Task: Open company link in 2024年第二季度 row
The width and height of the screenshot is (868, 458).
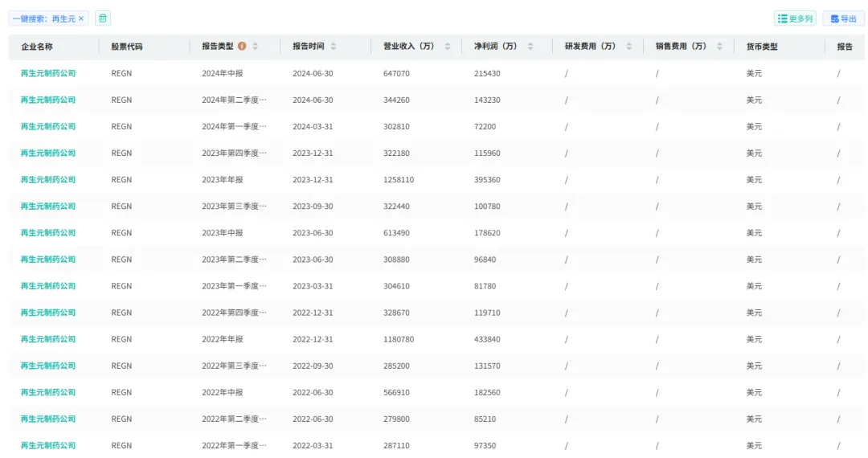Action: (x=48, y=100)
